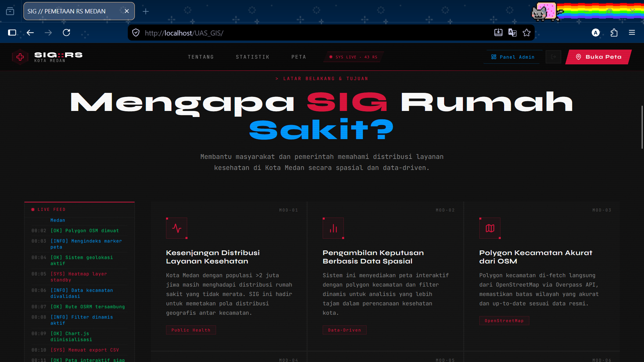Open the TENTANG nav menu item
Viewport: 644px width, 362px height.
point(201,57)
